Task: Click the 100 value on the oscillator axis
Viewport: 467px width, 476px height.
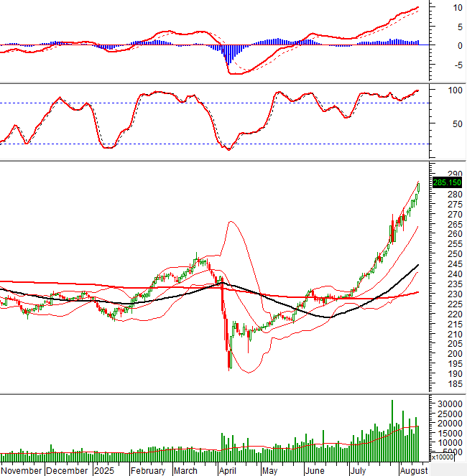Action: pyautogui.click(x=455, y=90)
